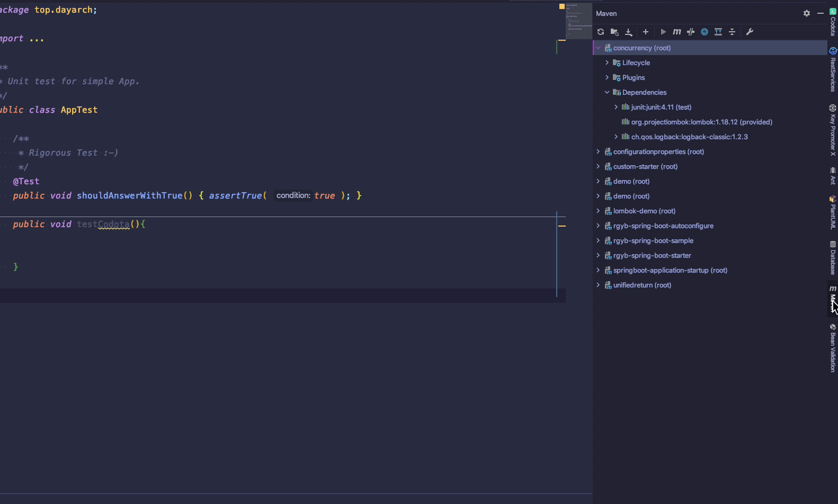Click the yellow warning stripe marker in gutter
838x504 pixels.
click(562, 226)
